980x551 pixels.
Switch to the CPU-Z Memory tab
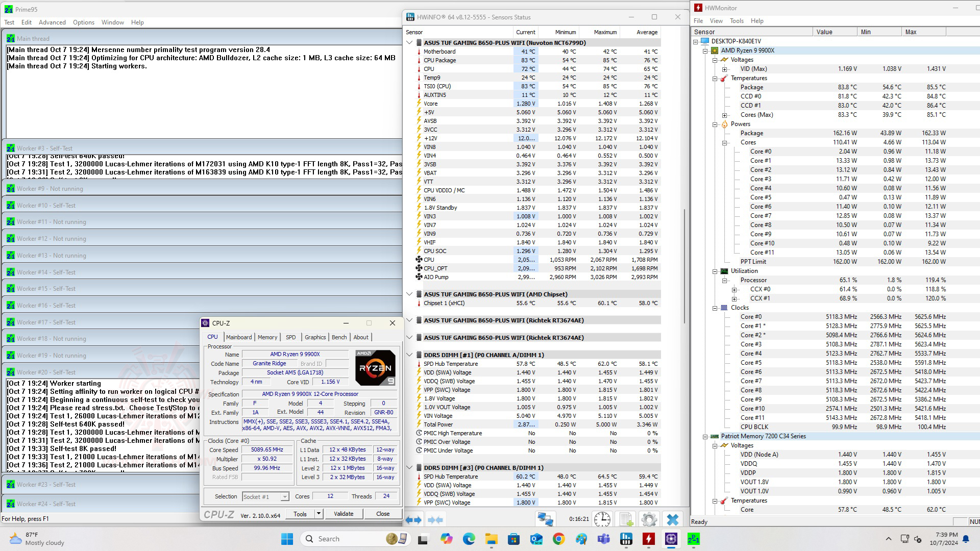(x=267, y=337)
